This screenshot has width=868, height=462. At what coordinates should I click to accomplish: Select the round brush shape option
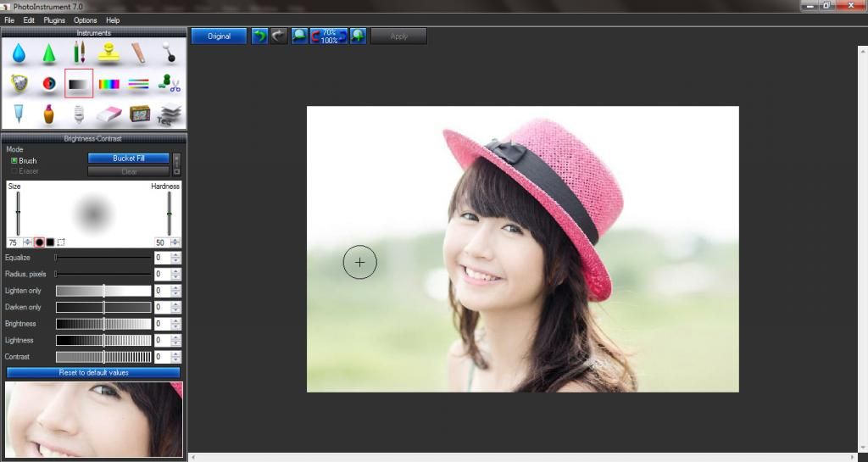pos(39,242)
